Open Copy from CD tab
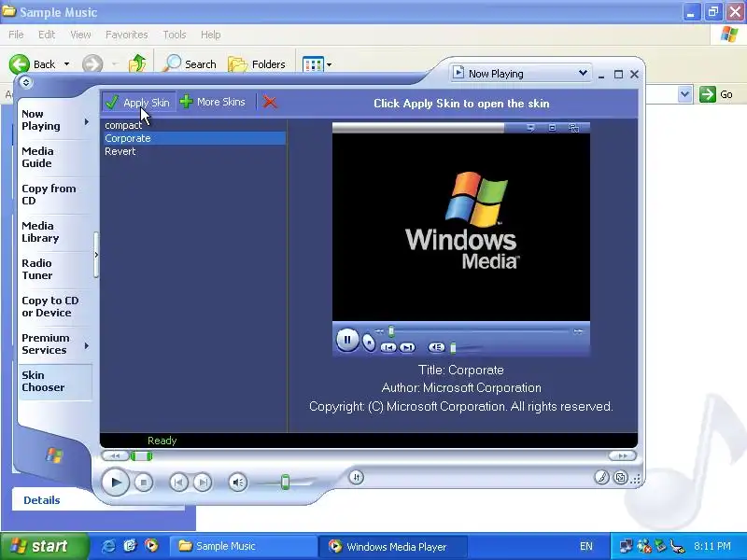747x560 pixels. 49,194
